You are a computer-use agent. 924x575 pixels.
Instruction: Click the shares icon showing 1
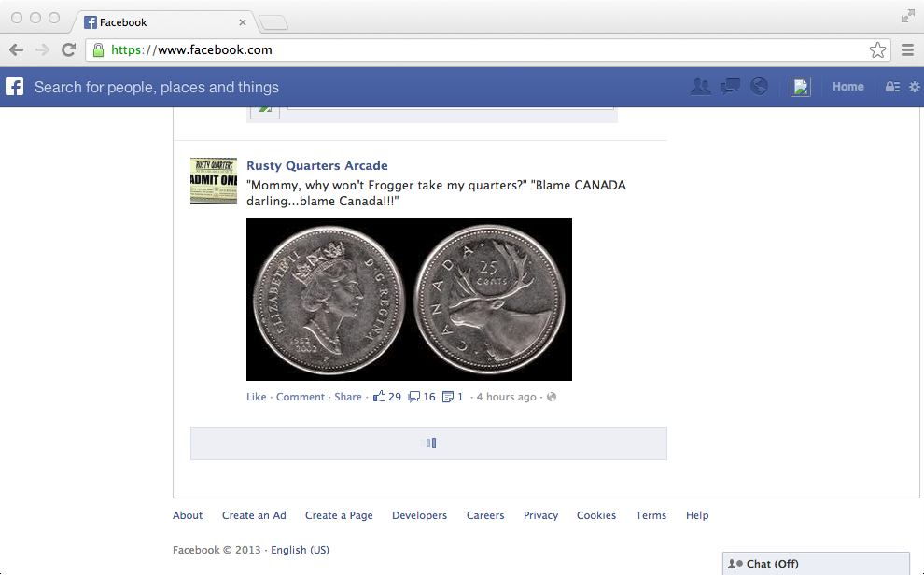coord(448,397)
